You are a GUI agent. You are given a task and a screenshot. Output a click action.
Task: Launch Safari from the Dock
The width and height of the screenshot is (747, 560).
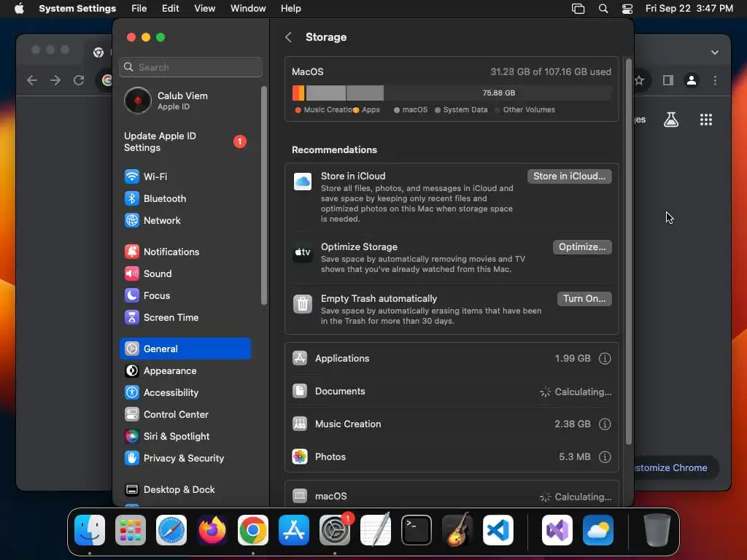(171, 530)
